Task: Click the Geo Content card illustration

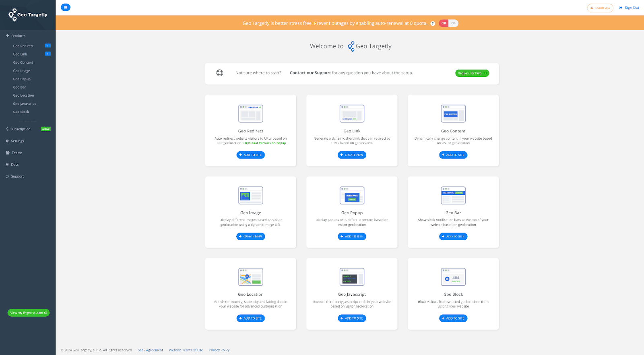Action: point(453,114)
